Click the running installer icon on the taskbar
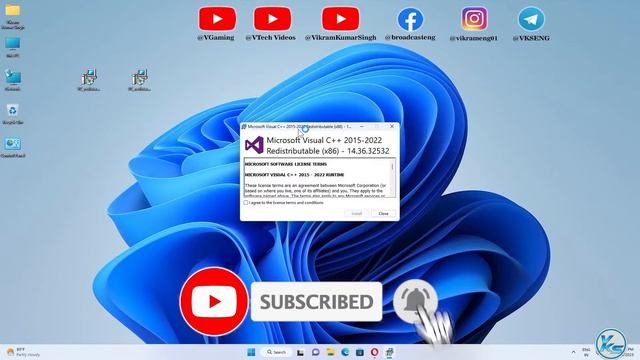The image size is (640, 360). (x=389, y=352)
